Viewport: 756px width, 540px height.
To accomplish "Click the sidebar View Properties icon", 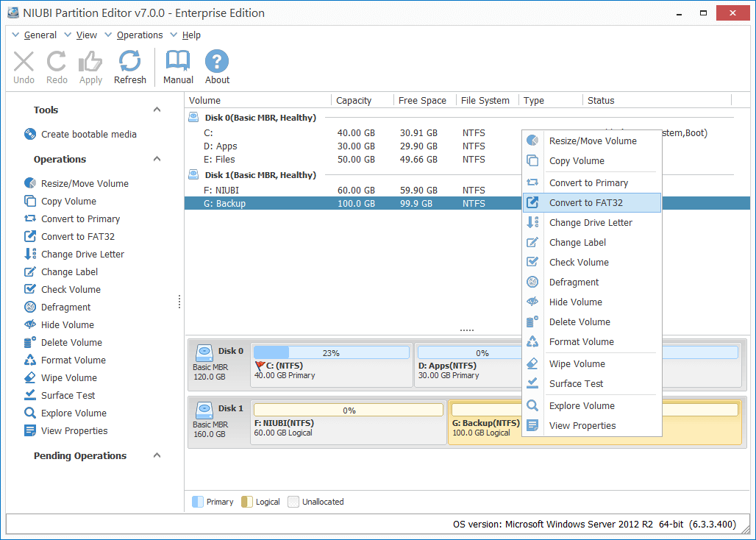I will [30, 430].
